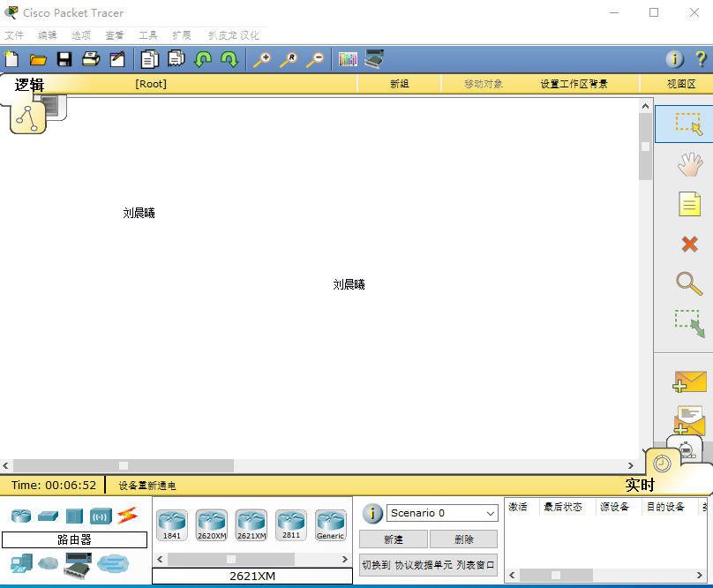Click 切换到 协议数据单元 列表窗口 button
Image resolution: width=713 pixels, height=588 pixels.
(428, 565)
